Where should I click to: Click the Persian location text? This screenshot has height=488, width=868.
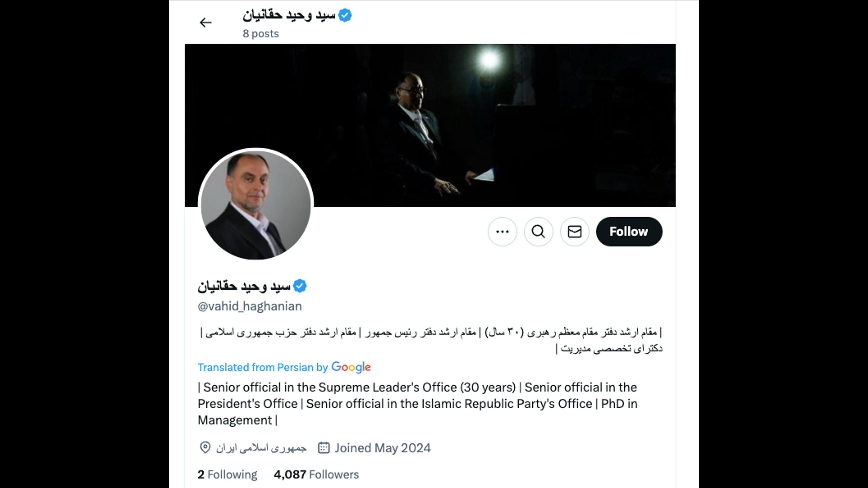[261, 448]
